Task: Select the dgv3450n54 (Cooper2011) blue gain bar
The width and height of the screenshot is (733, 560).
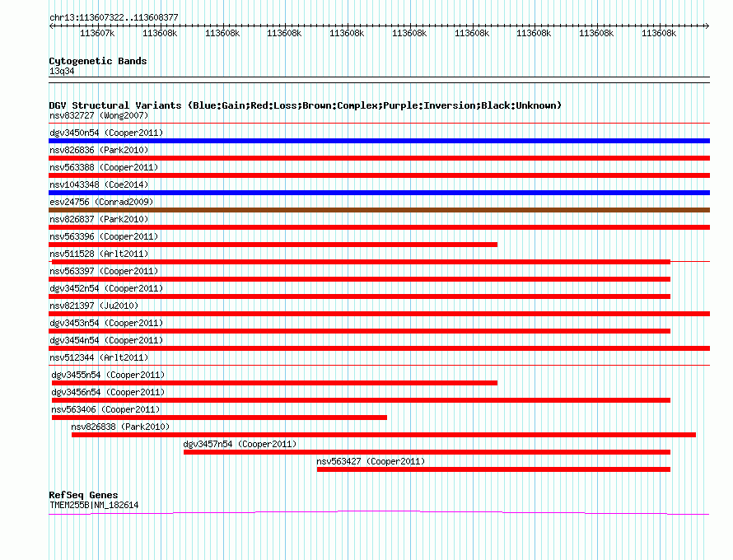Action: [x=379, y=141]
